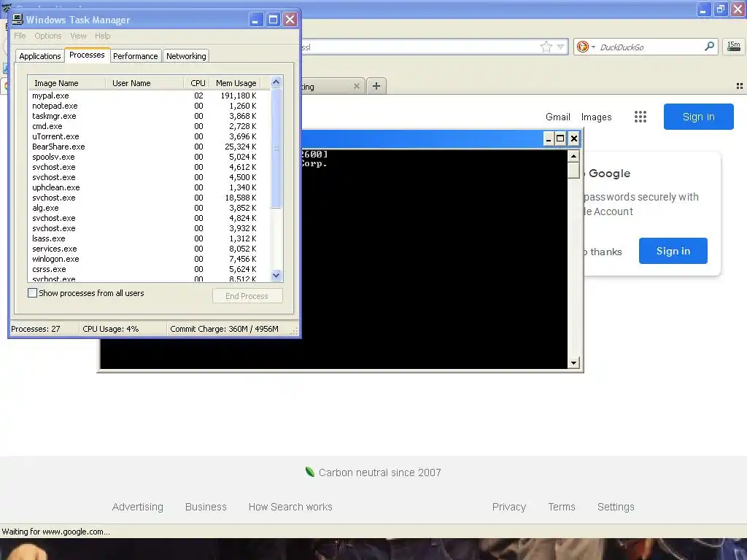Screen dimensions: 747x560
Task: Close the browser tab ending in 'ing'
Action: 356,86
